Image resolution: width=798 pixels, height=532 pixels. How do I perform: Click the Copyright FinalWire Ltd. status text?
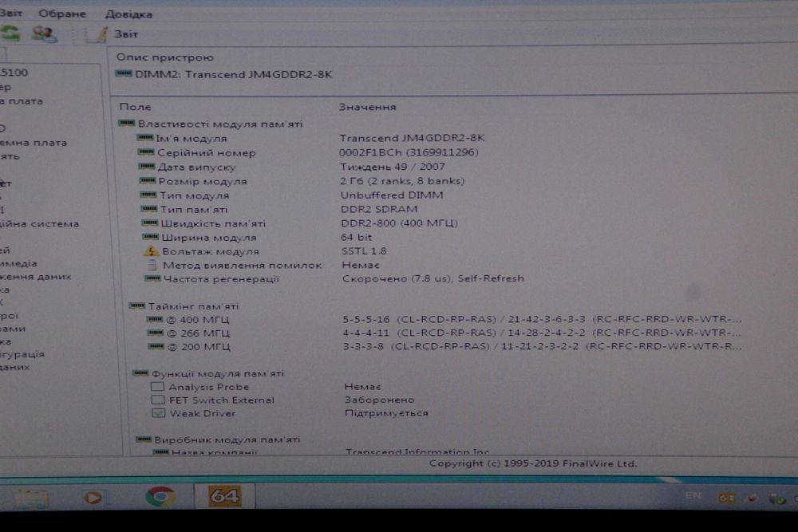(x=533, y=463)
